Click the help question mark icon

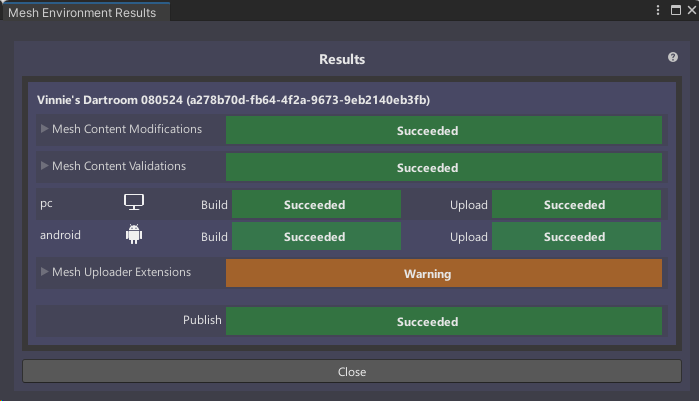tap(673, 57)
